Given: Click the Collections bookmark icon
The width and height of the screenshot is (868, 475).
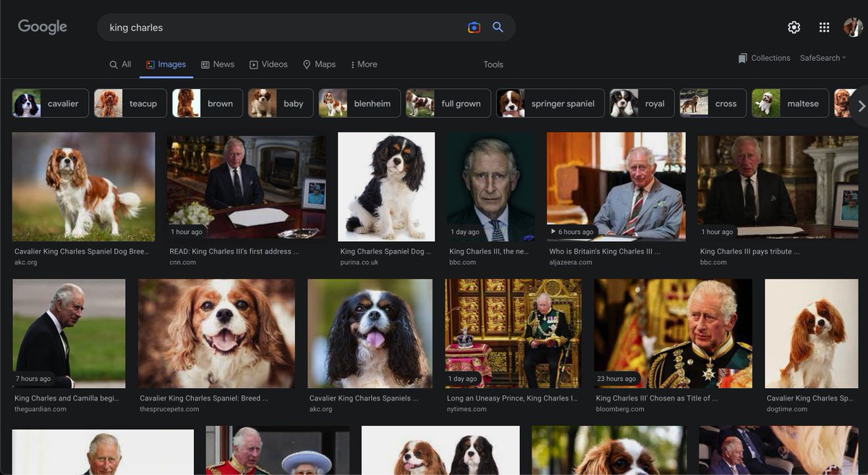Looking at the screenshot, I should point(742,58).
